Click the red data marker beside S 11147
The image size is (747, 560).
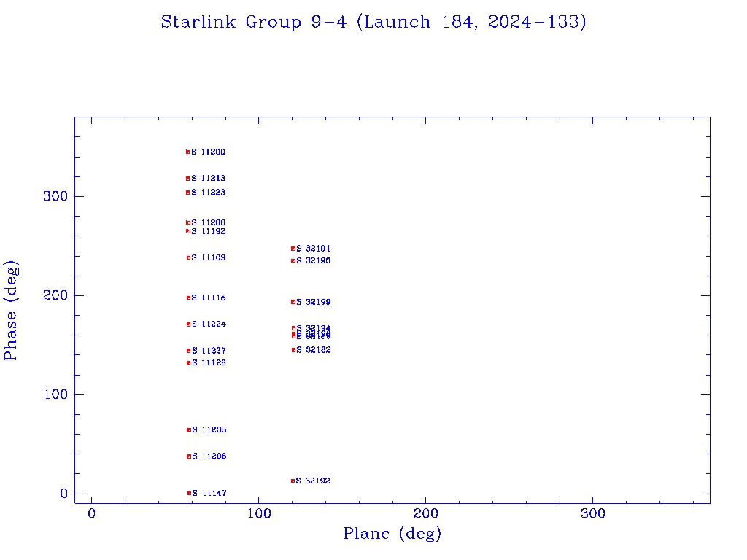[x=189, y=494]
